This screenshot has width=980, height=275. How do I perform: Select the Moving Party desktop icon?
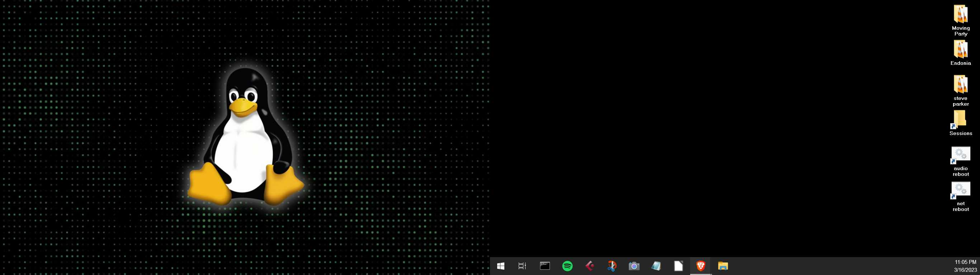click(961, 20)
